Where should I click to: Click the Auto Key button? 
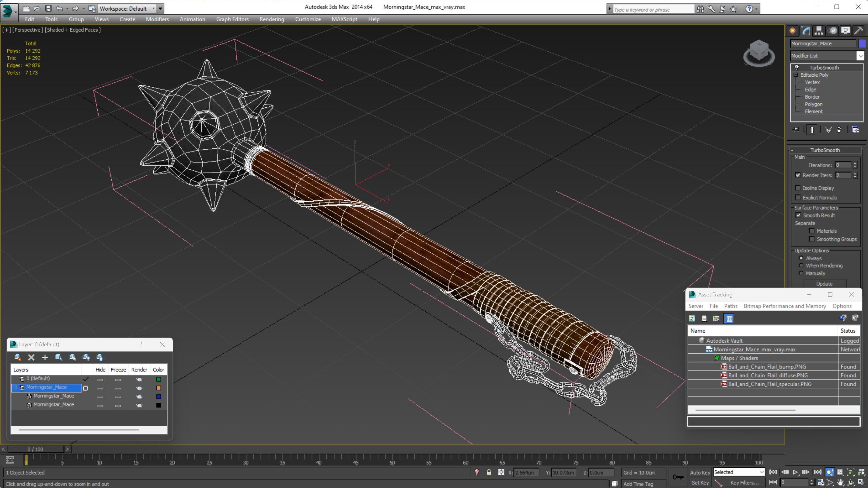pos(700,472)
